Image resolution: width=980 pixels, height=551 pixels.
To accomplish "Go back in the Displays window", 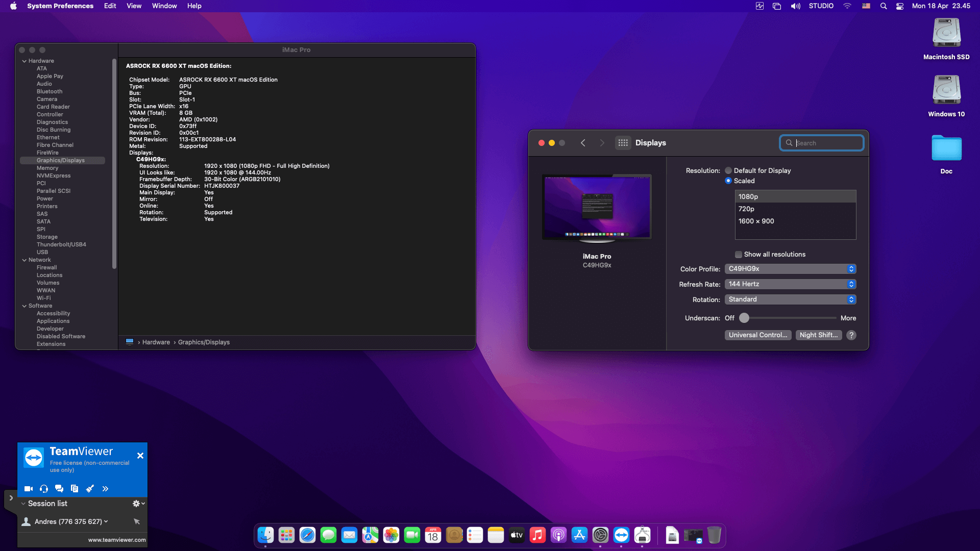I will pos(583,143).
